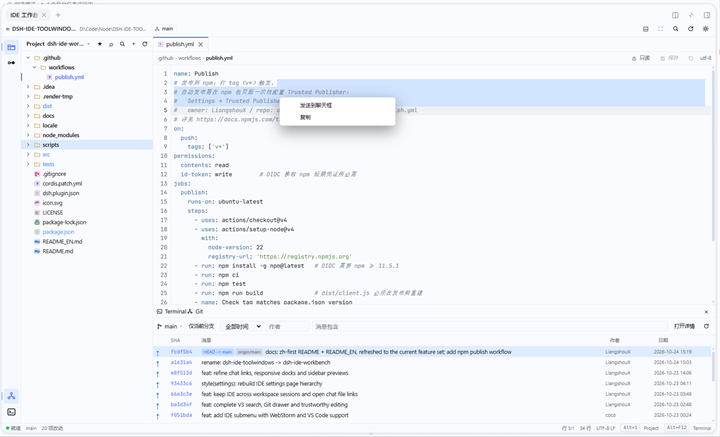Open the main branch dropdown in Git panel

(x=169, y=326)
